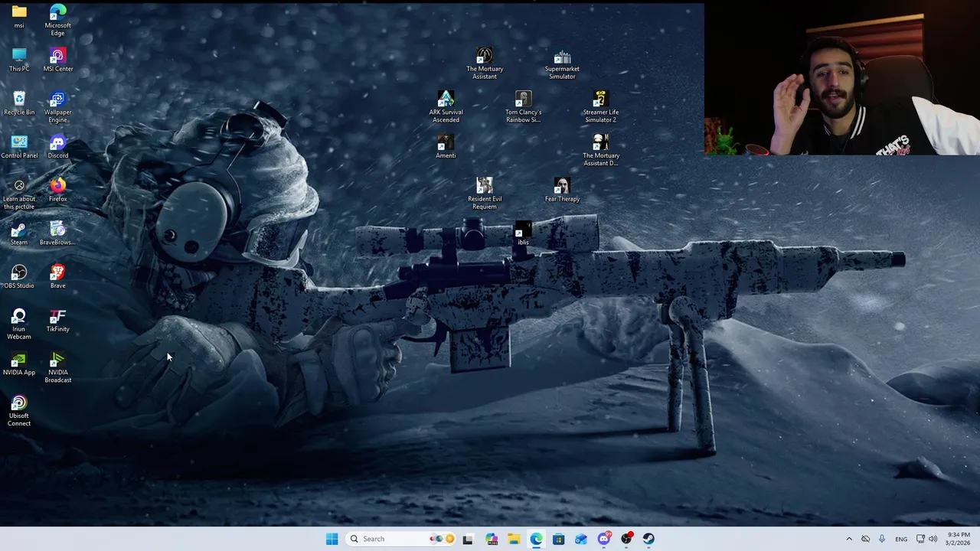Select ARK Survival Ascended icon
Image resolution: width=980 pixels, height=551 pixels.
[446, 107]
